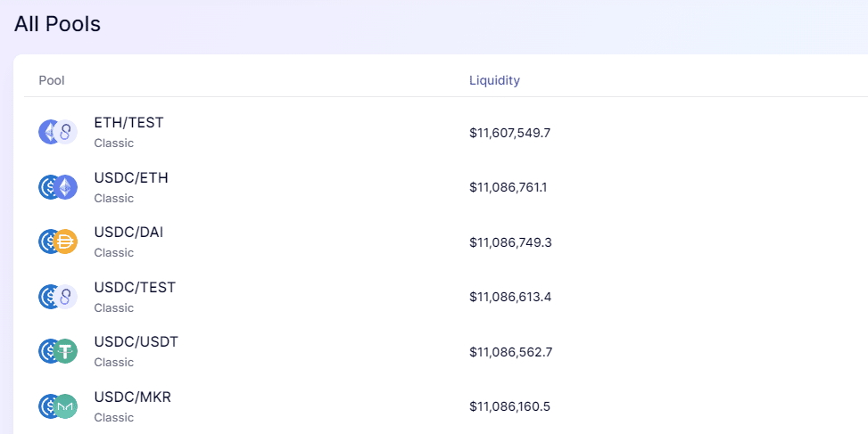Click the USDC/TEST pool token icons

[x=58, y=297]
